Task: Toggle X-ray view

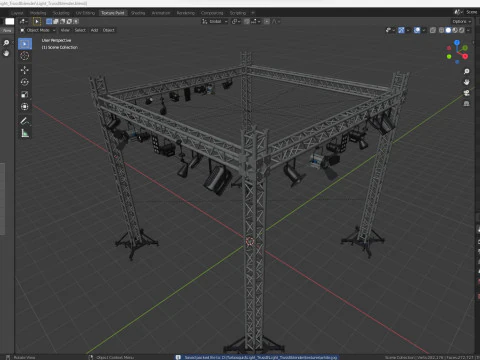Action: pos(433,30)
